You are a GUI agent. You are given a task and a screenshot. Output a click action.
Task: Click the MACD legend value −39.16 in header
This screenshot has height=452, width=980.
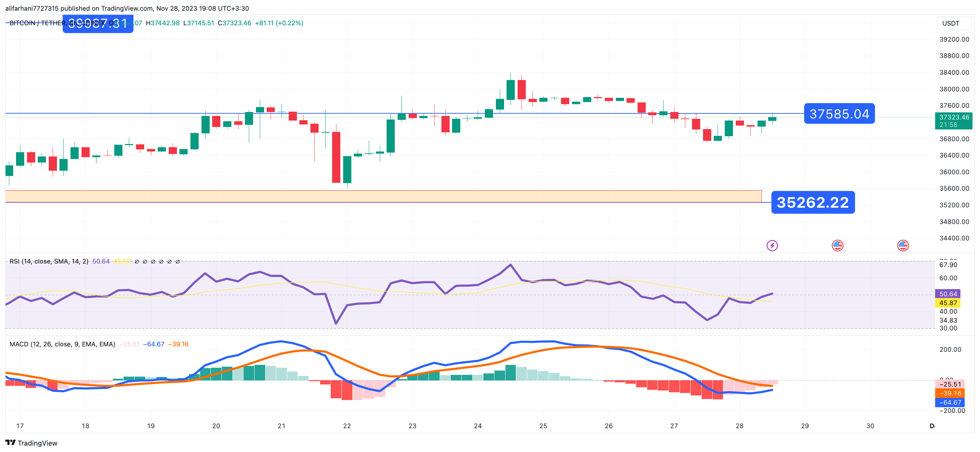178,344
